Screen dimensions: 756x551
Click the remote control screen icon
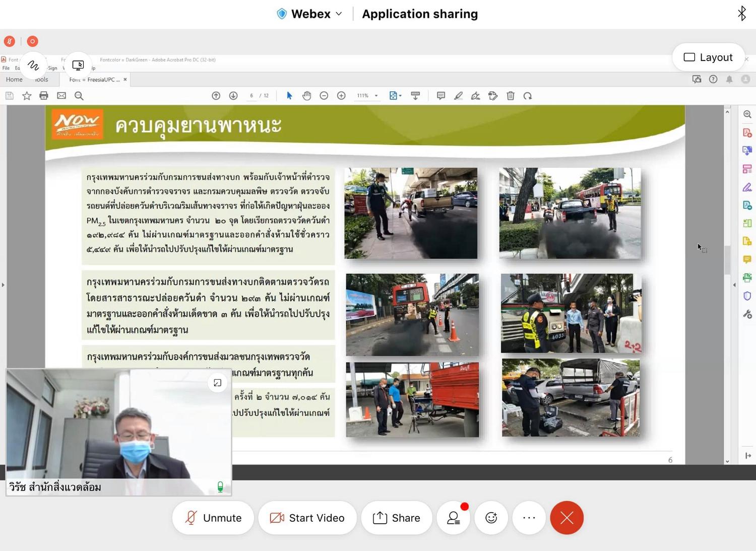point(78,65)
